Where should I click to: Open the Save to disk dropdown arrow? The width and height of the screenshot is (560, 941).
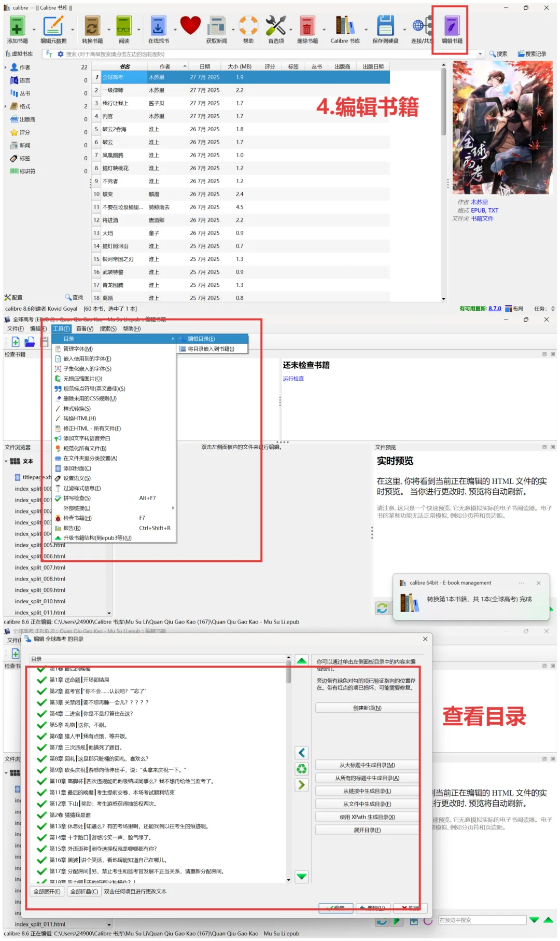click(x=404, y=30)
